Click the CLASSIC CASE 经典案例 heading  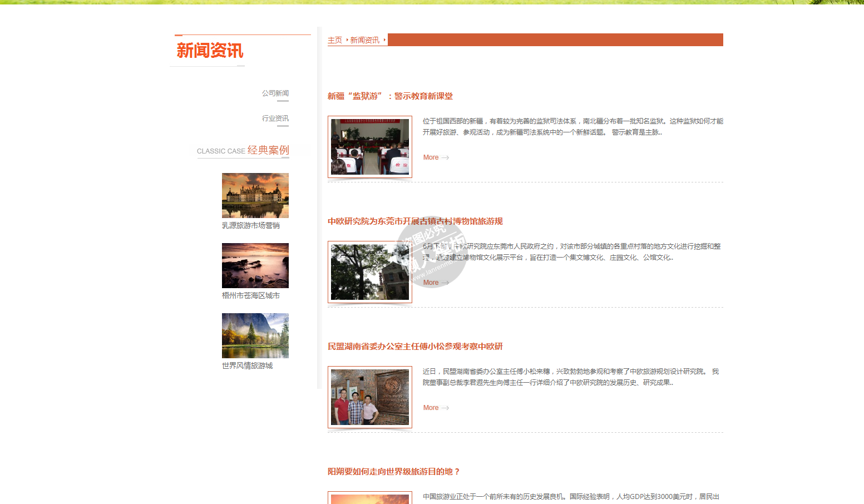(x=243, y=150)
